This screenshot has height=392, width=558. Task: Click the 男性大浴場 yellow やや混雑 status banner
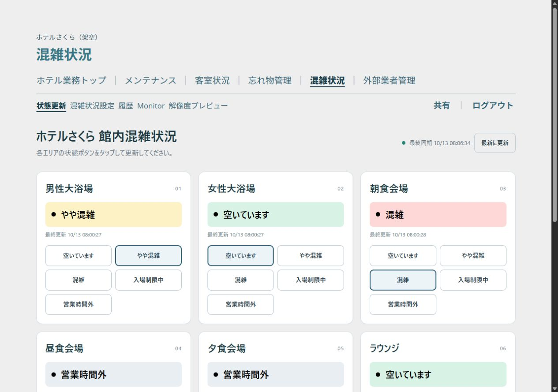tap(113, 215)
